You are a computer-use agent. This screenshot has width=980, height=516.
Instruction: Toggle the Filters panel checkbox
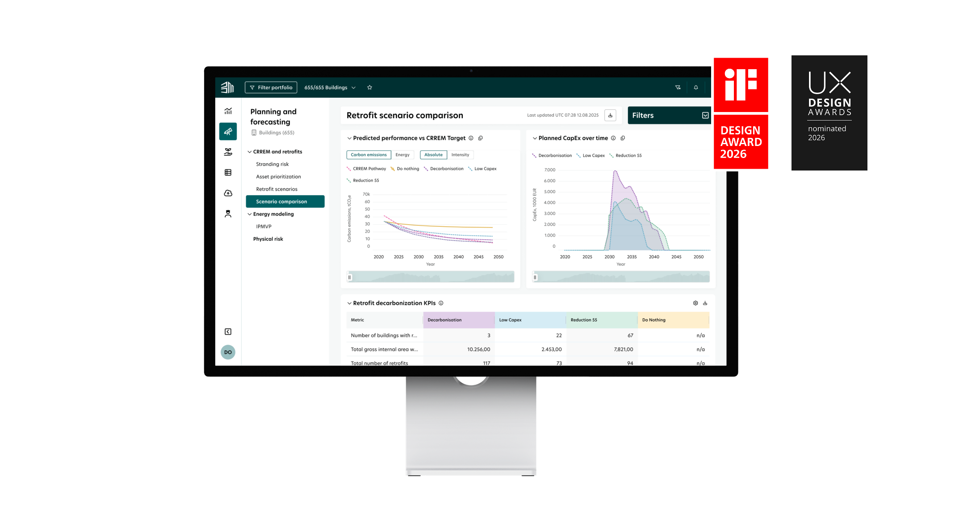coord(705,115)
